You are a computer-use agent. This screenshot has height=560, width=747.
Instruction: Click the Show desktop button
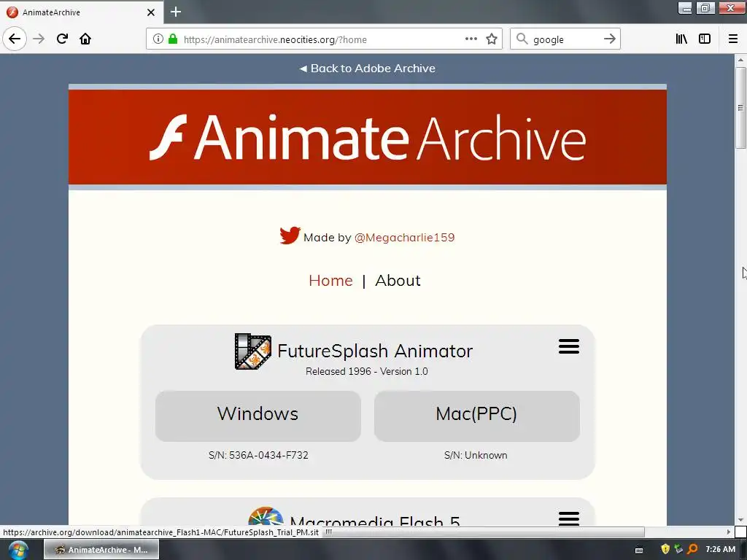pyautogui.click(x=743, y=550)
